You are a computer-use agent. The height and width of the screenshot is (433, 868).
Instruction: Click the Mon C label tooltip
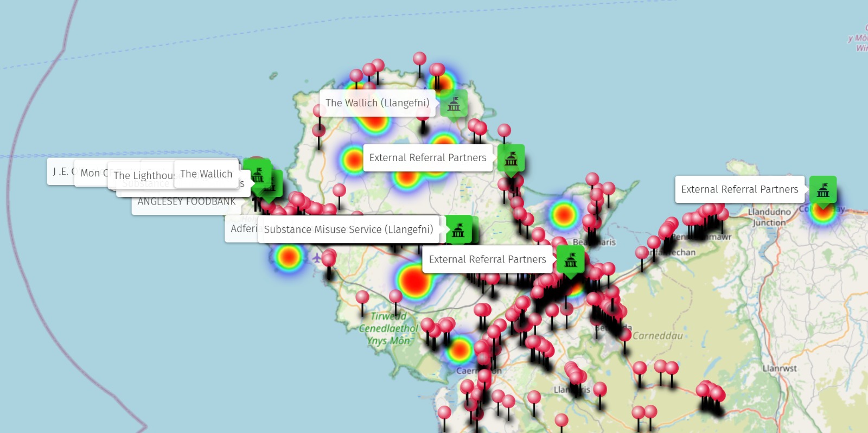[90, 173]
